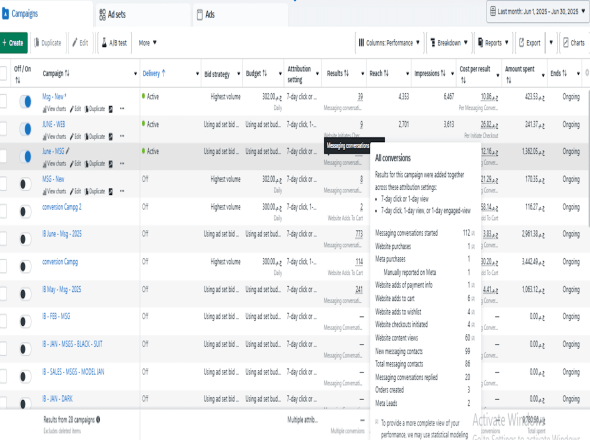Open the three-dot menu for Msg - New*

coord(122,109)
